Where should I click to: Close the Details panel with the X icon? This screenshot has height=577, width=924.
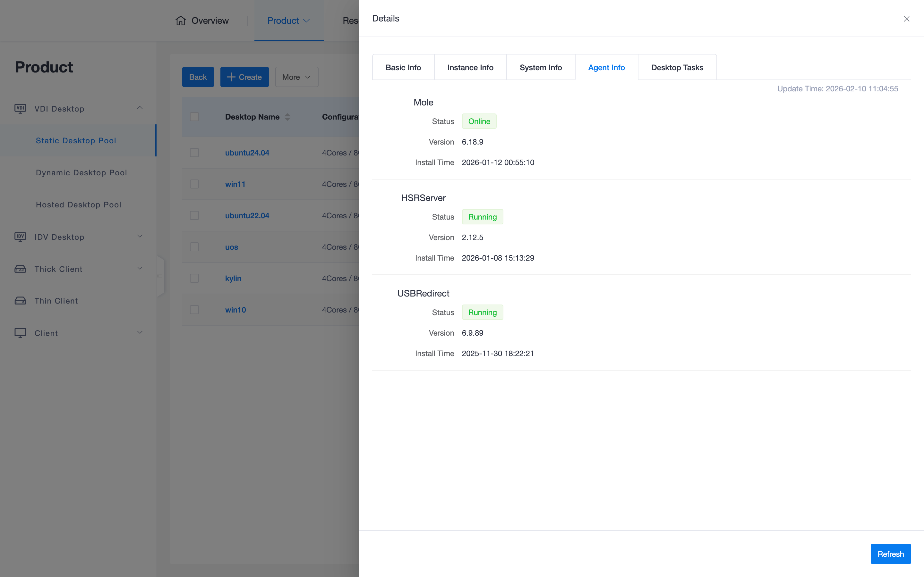(906, 19)
